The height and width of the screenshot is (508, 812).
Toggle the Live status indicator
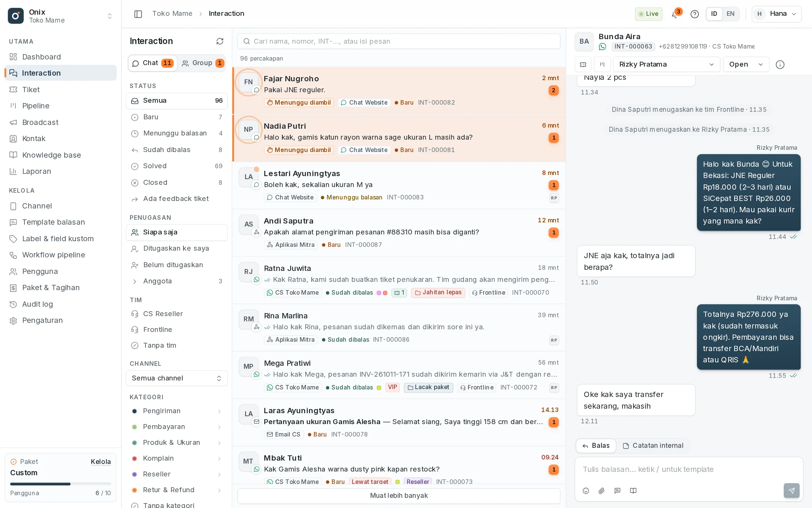point(648,14)
